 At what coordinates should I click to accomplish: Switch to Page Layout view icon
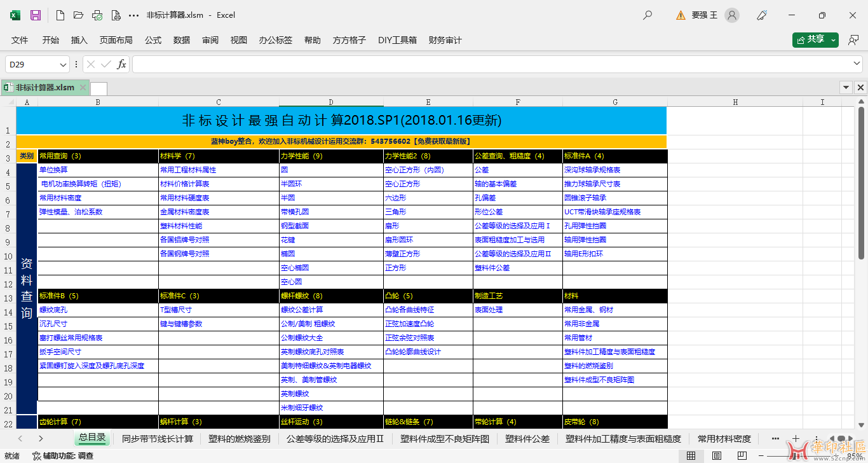[x=716, y=455]
